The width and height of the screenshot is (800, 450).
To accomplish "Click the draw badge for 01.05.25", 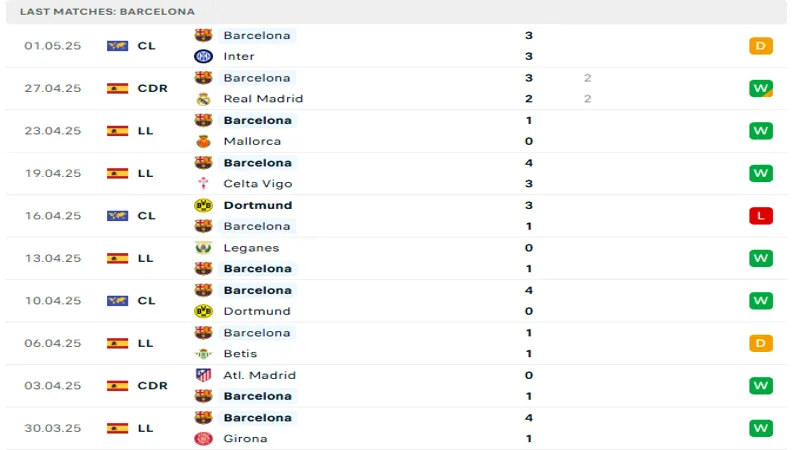I will point(761,46).
